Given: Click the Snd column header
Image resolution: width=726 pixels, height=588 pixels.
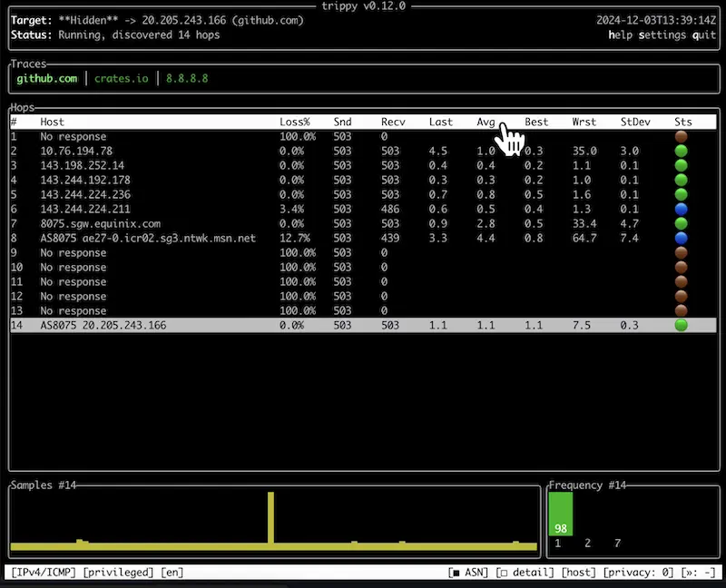Looking at the screenshot, I should click(343, 122).
